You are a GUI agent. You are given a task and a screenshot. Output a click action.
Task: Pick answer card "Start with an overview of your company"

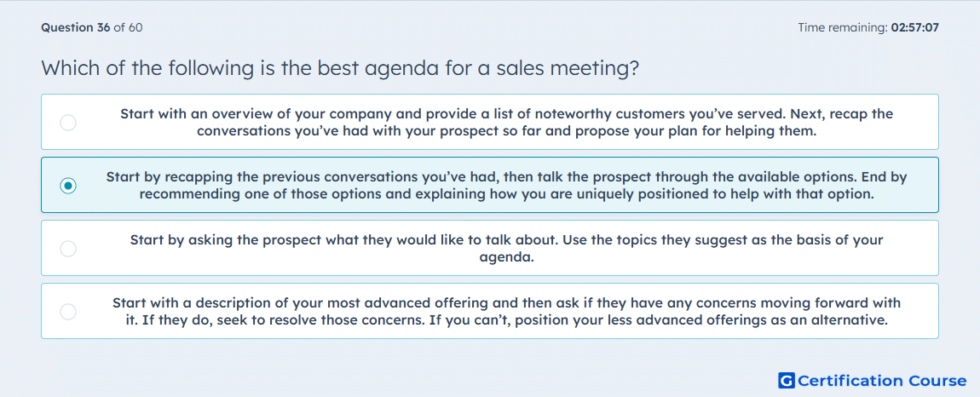point(490,122)
